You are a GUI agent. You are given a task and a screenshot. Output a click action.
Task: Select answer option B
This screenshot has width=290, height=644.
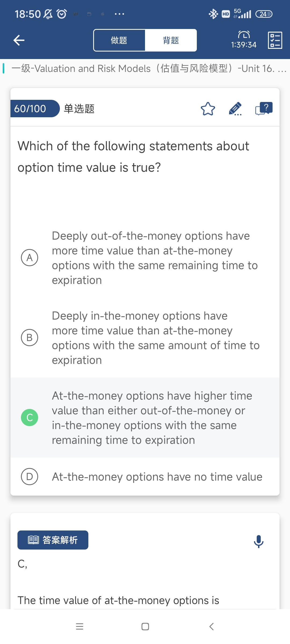click(x=30, y=338)
